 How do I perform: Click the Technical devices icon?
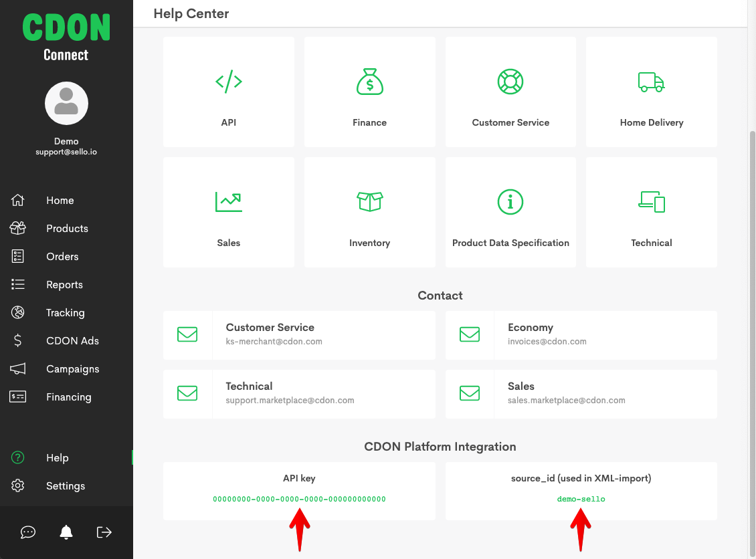click(652, 201)
